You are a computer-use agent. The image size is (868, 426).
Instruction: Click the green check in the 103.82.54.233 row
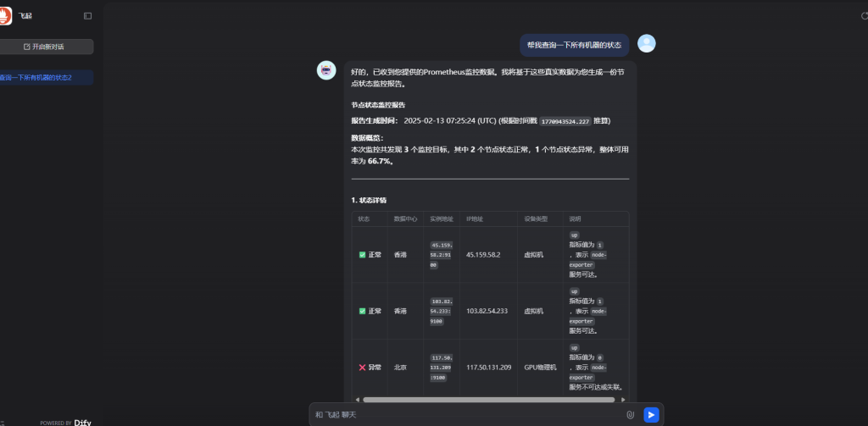coord(362,311)
